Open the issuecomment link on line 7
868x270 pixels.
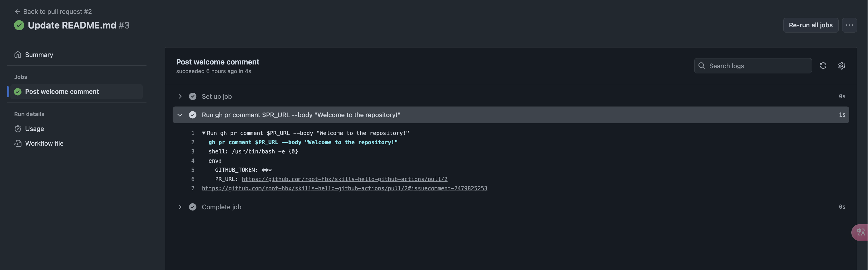(344, 188)
